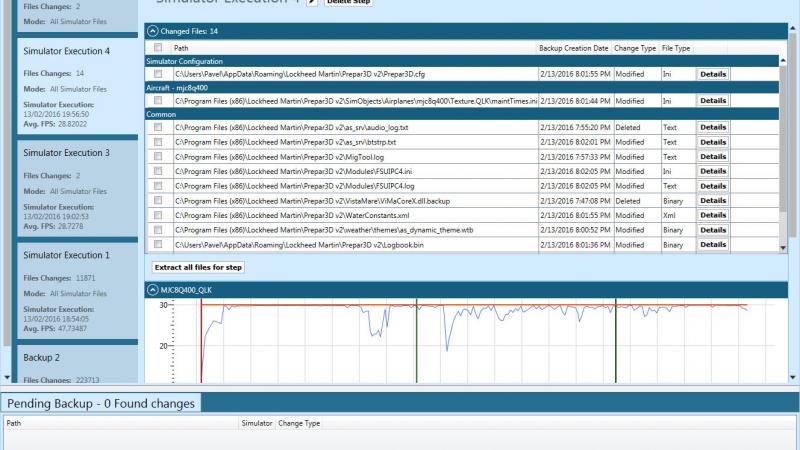
Task: Open Details for FSUIPC4.ini
Action: tap(713, 171)
